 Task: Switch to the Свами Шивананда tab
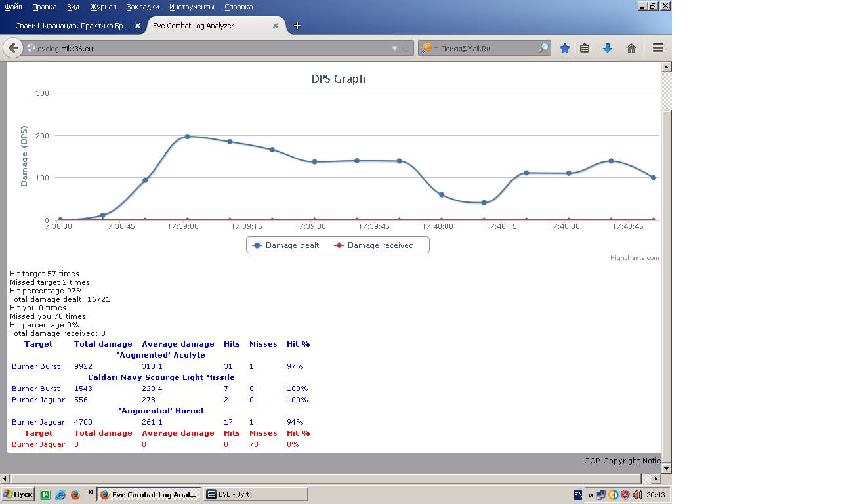point(72,26)
